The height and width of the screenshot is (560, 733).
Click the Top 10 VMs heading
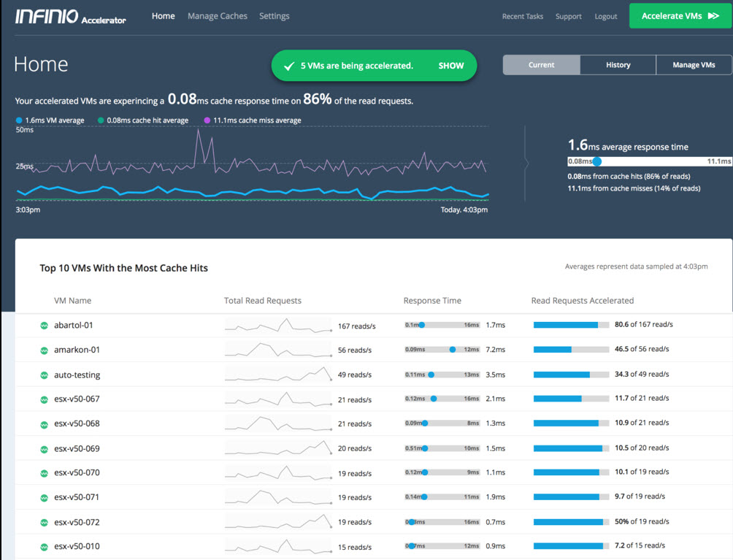124,268
